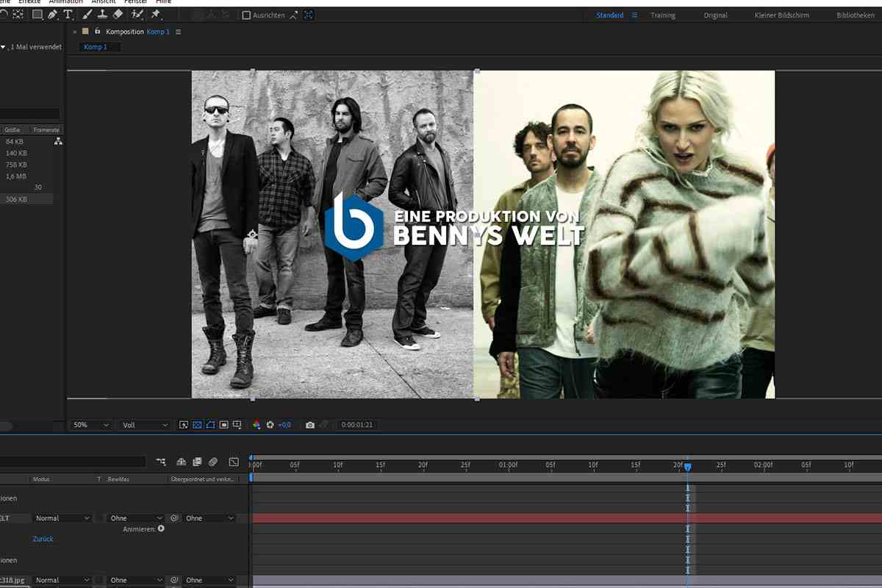The image size is (882, 588).
Task: Toggle the transparency grid in the viewer
Action: [x=197, y=425]
